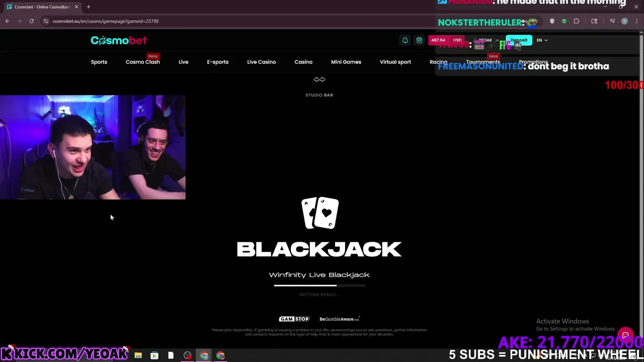This screenshot has height=362, width=644.
Task: Open File Explorer from the taskbar
Action: click(138, 355)
